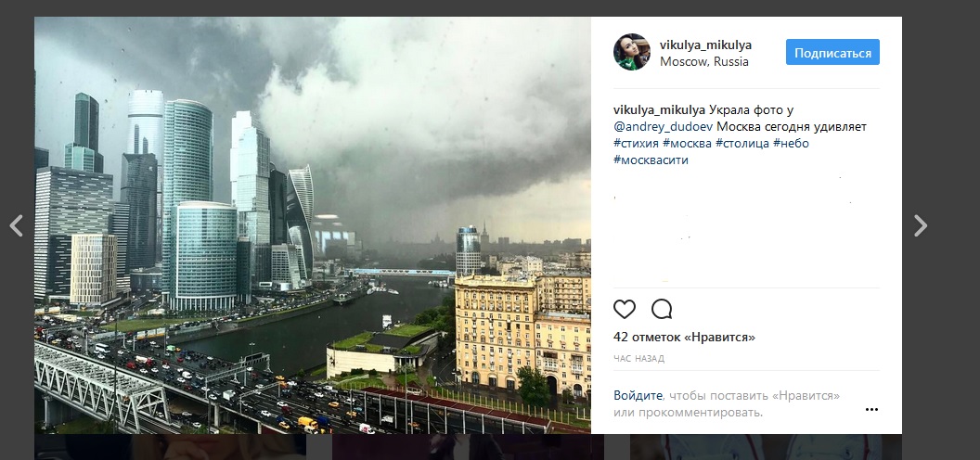This screenshot has height=460, width=980.
Task: Click the ЧАС НАЗАД timestamp
Action: point(638,359)
